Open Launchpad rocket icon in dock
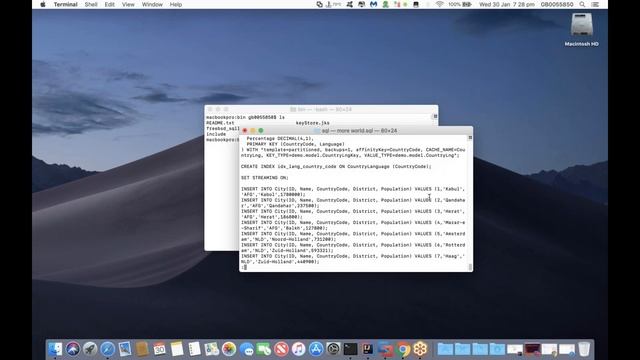Image resolution: width=640 pixels, height=360 pixels. click(90, 349)
